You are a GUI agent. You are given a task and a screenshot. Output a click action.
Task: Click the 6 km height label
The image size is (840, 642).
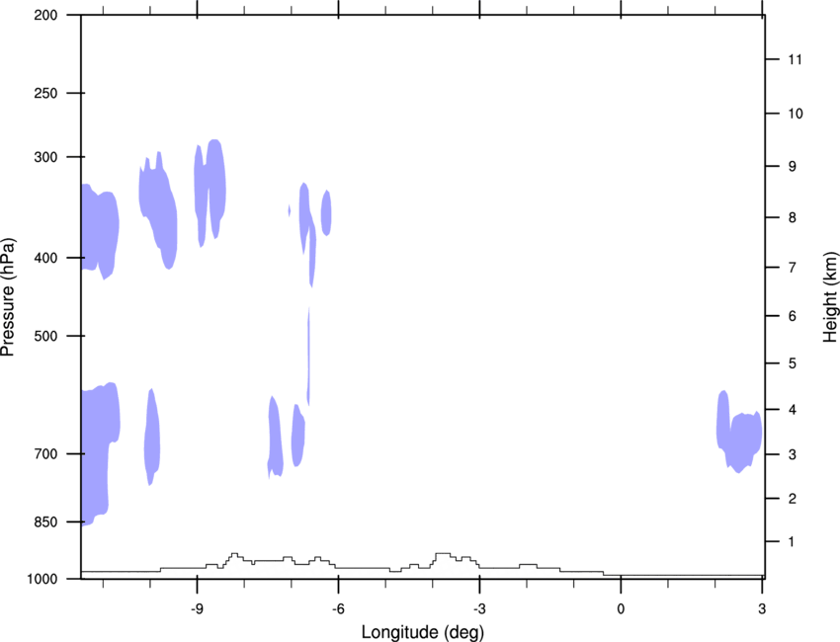(793, 316)
